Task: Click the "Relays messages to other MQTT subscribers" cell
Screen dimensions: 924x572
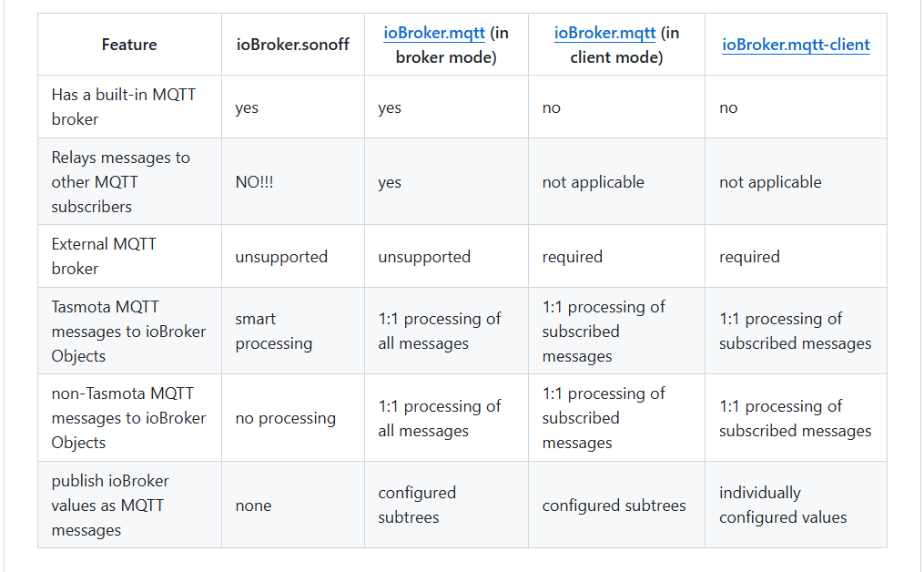Action: [121, 181]
